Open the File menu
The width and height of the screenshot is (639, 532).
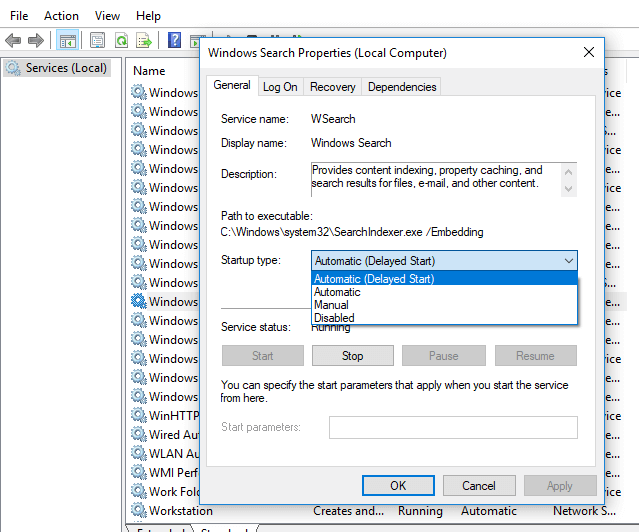click(x=19, y=16)
